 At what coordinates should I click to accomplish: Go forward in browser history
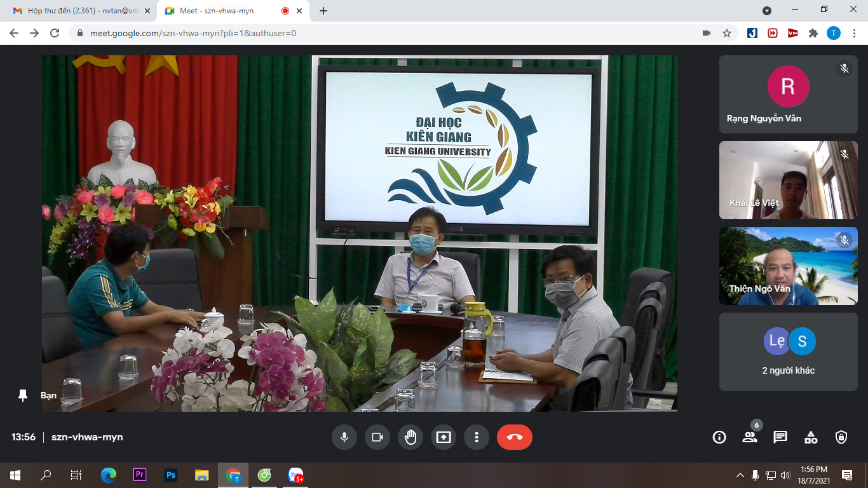(34, 33)
